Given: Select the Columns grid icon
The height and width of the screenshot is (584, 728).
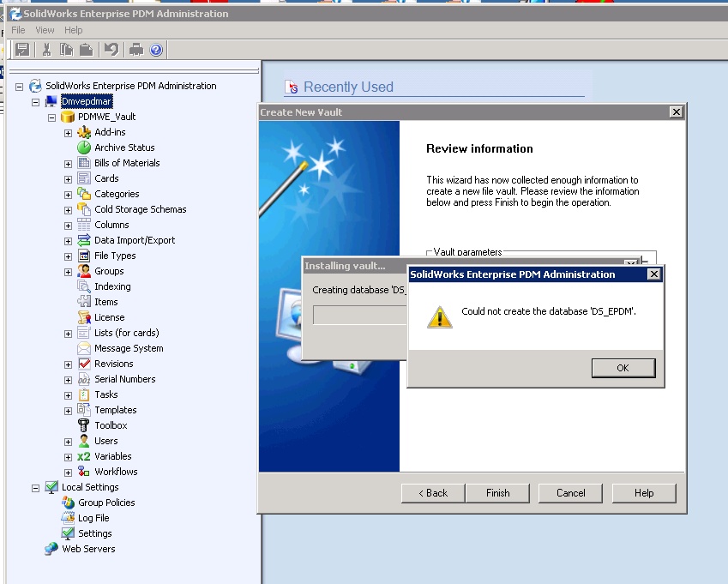Looking at the screenshot, I should tap(84, 225).
